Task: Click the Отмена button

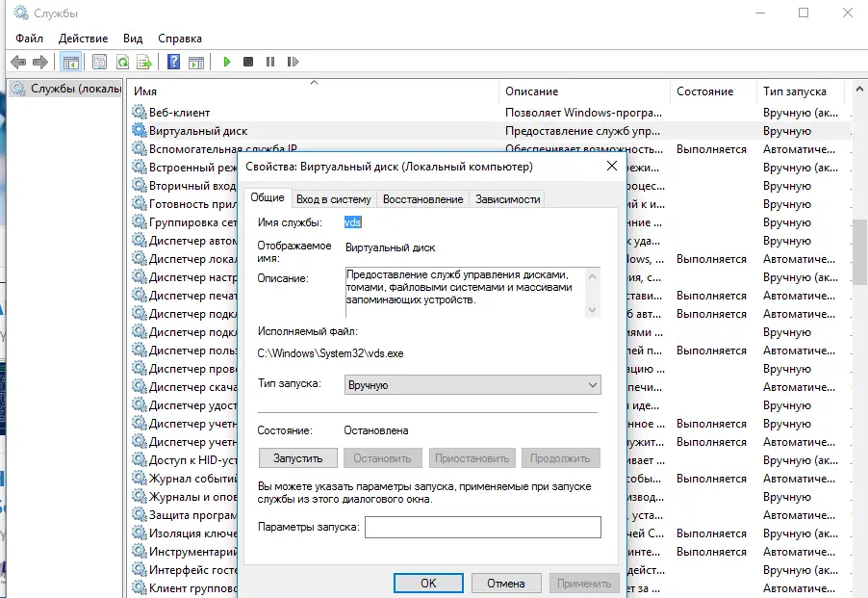Action: 506,583
